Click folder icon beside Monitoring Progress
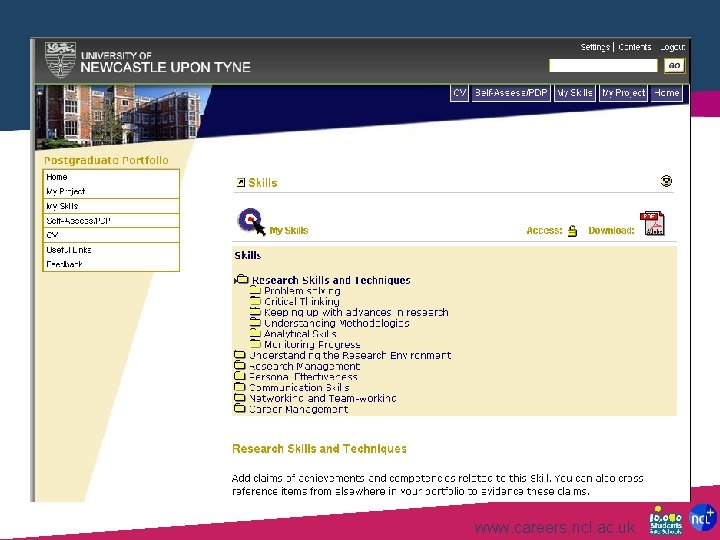Viewport: 720px width, 540px height. (255, 344)
